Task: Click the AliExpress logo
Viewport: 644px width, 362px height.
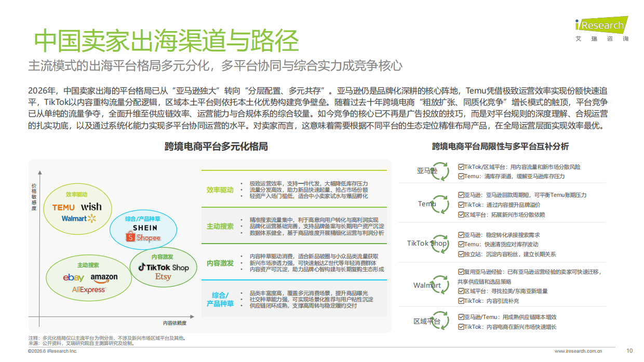Action: click(88, 289)
